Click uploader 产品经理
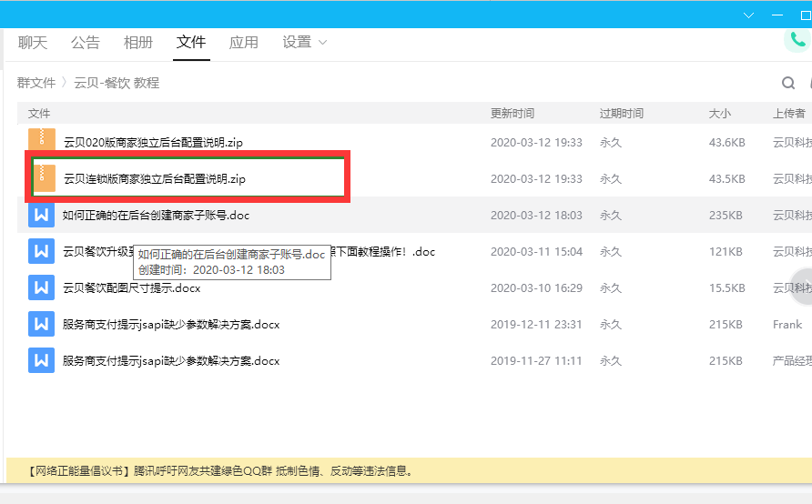 point(792,360)
